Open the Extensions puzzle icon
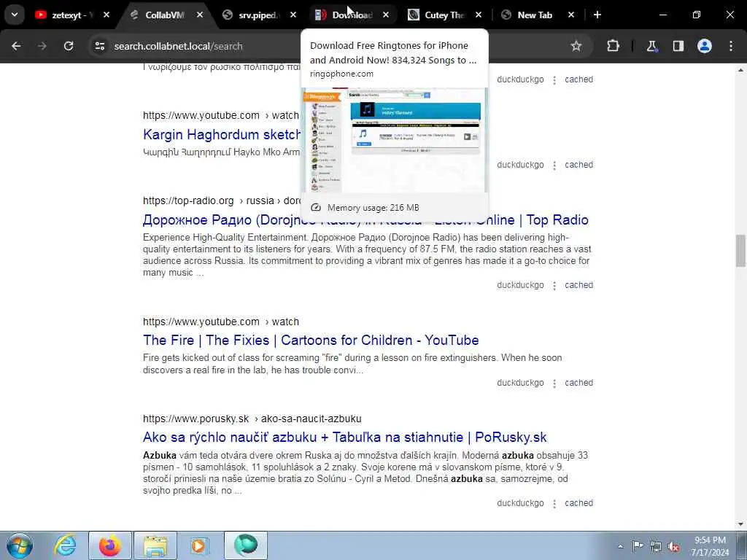 tap(613, 46)
